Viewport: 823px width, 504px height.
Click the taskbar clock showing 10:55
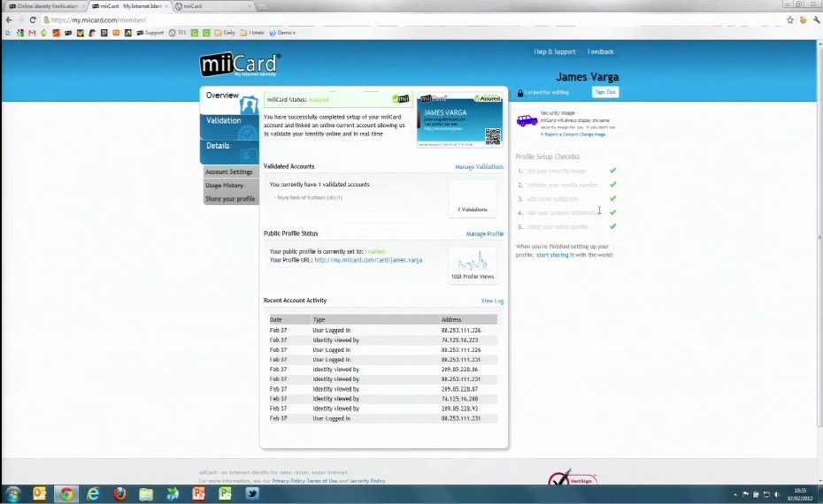point(800,494)
